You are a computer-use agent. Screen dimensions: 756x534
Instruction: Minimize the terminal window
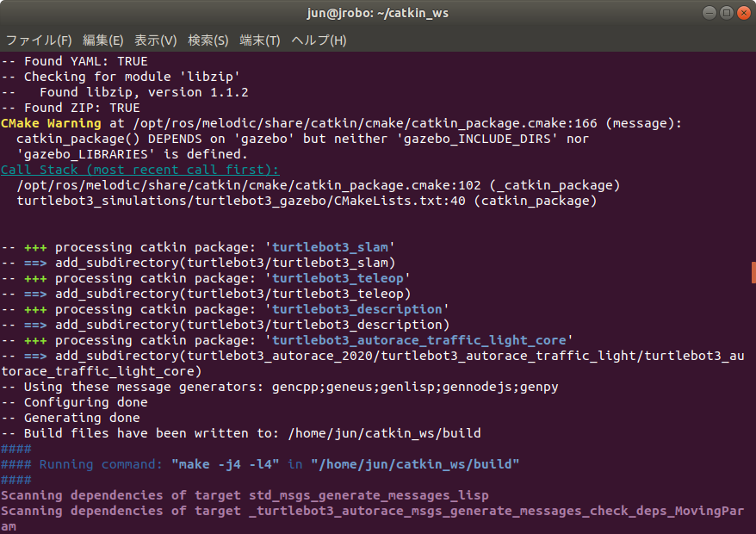[709, 13]
